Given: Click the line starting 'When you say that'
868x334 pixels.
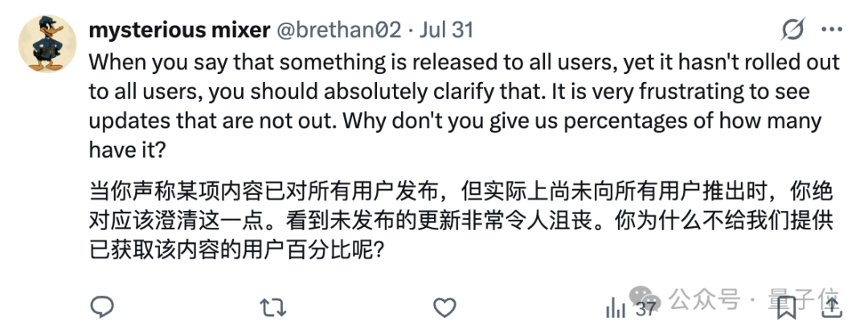Looking at the screenshot, I should pyautogui.click(x=464, y=63).
